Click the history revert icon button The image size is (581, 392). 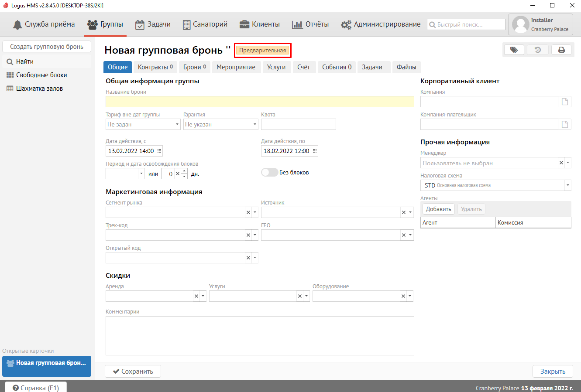pyautogui.click(x=538, y=50)
